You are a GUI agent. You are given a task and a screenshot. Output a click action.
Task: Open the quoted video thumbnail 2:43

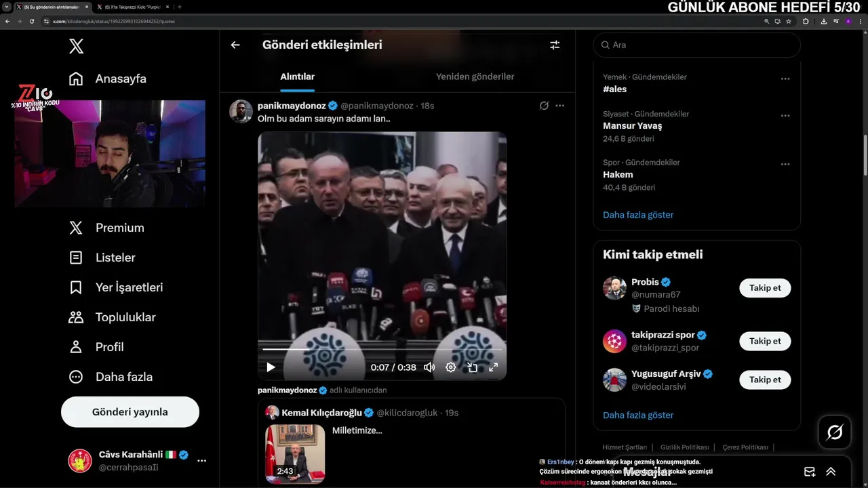[295, 454]
